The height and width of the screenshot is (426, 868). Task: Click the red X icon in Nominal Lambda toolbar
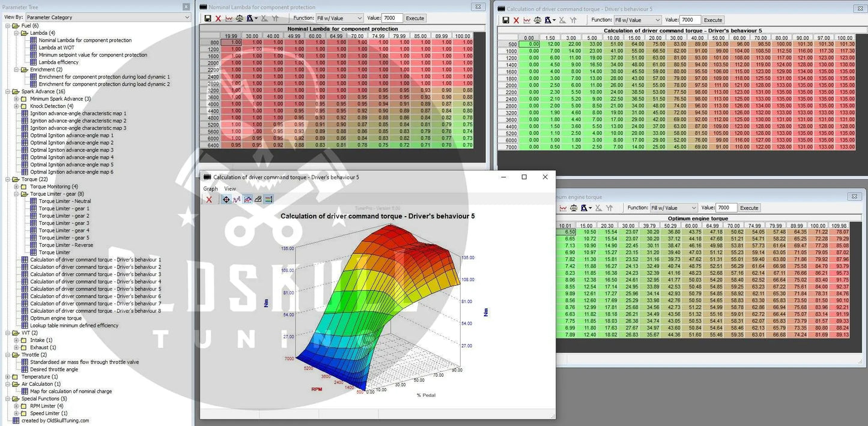pos(218,19)
